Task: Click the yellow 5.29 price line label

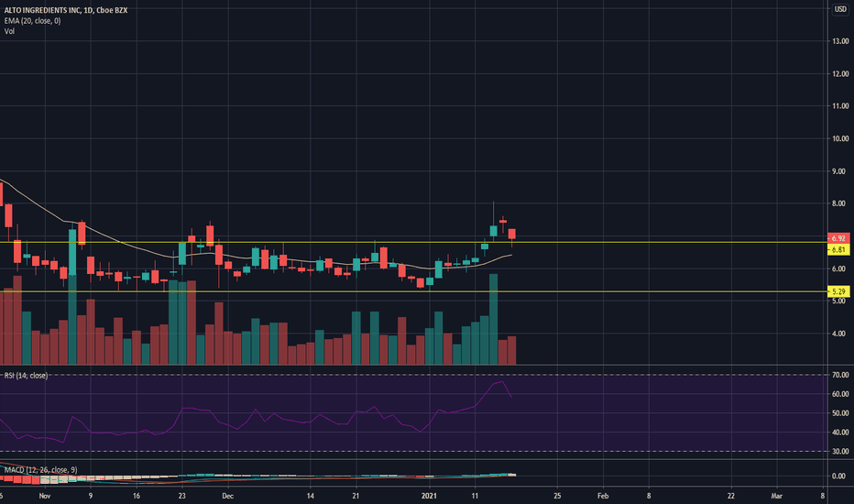Action: click(838, 291)
